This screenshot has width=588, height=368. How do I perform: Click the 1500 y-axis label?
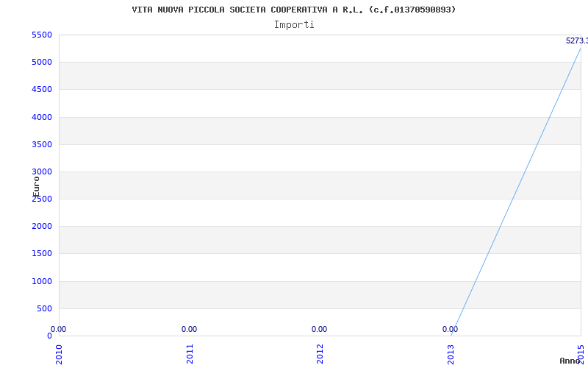point(42,253)
